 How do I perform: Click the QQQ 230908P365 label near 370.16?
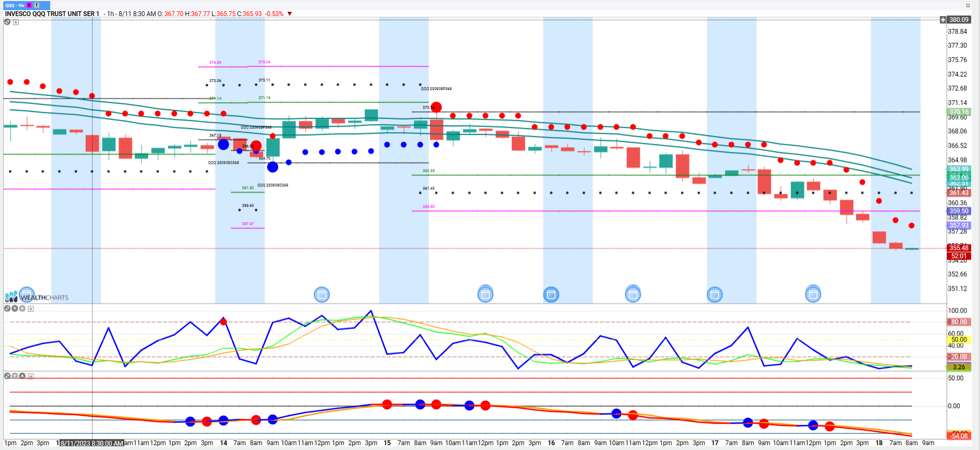[x=436, y=89]
